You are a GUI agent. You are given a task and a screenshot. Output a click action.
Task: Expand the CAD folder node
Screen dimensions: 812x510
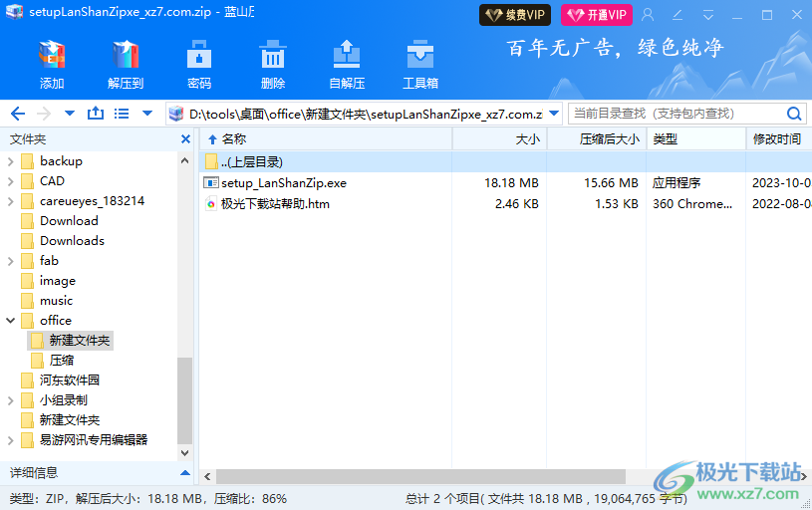click(x=10, y=181)
